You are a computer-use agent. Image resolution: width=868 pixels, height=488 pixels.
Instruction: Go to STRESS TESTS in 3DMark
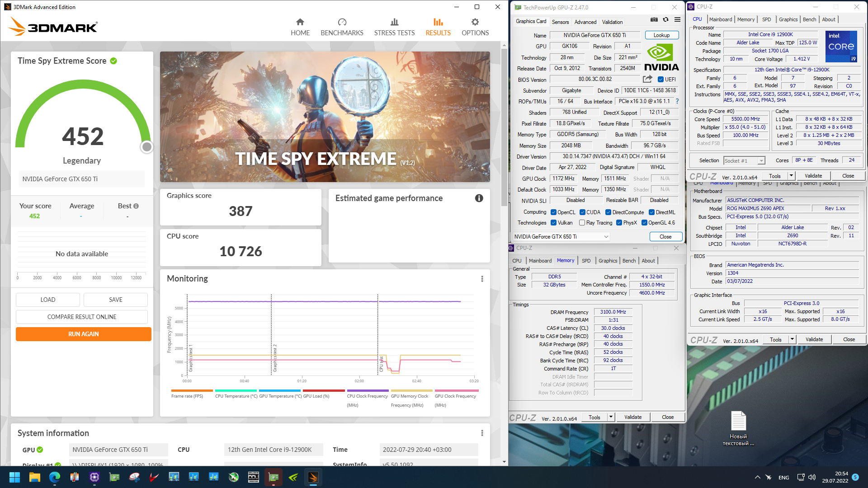(x=394, y=27)
